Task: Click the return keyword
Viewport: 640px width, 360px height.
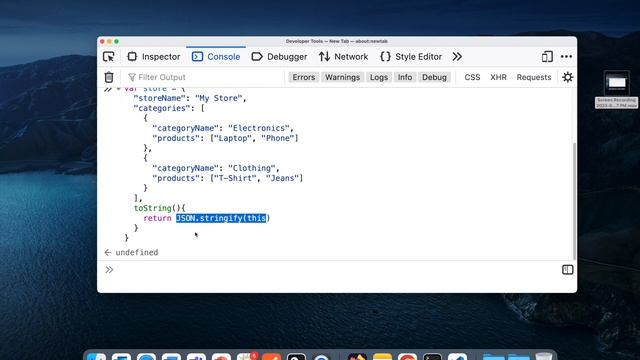Action: point(157,218)
